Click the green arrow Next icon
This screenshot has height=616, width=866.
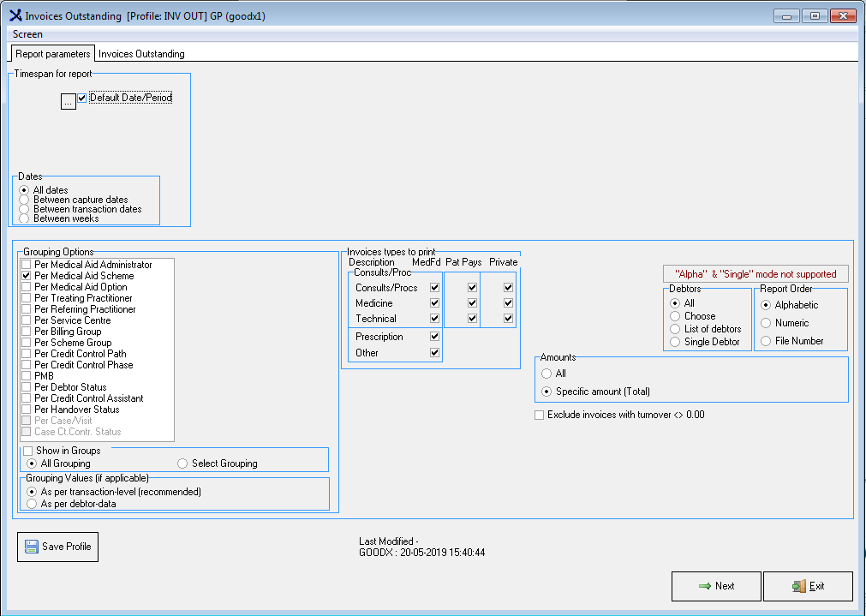point(705,586)
